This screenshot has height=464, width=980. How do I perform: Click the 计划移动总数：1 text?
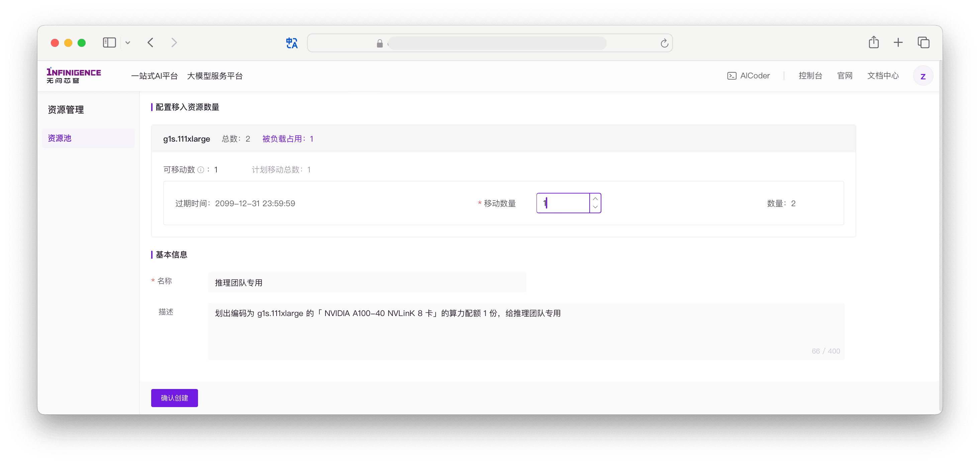click(282, 170)
